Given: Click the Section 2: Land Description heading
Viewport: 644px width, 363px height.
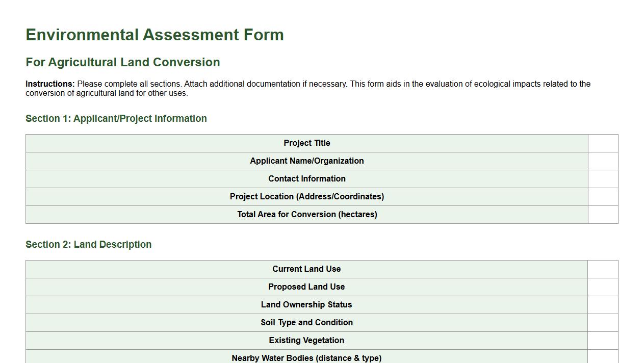Looking at the screenshot, I should [88, 244].
